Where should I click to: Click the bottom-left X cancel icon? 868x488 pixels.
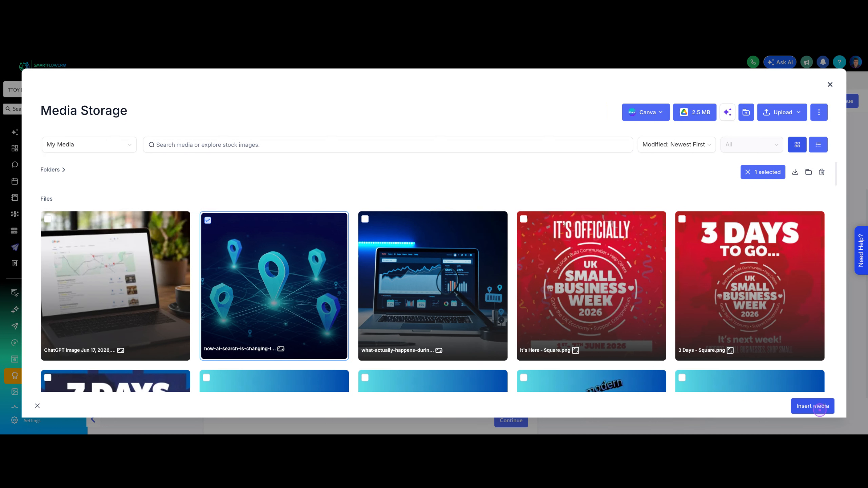click(x=37, y=406)
